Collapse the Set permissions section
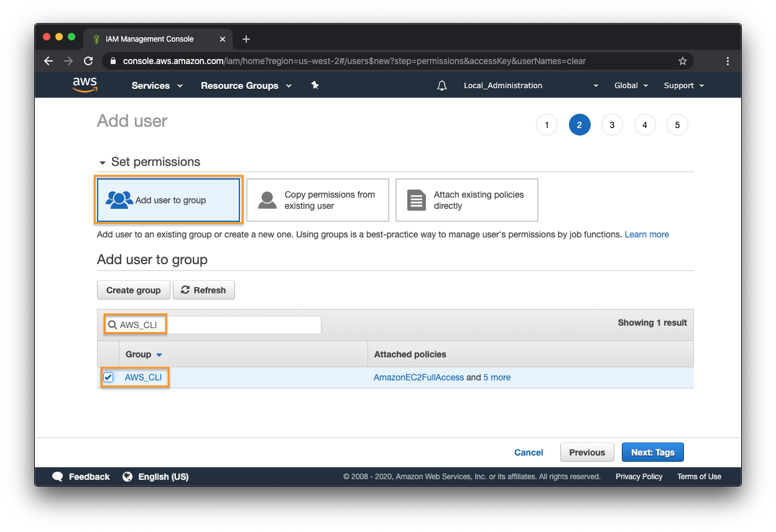776x532 pixels. pyautogui.click(x=103, y=162)
